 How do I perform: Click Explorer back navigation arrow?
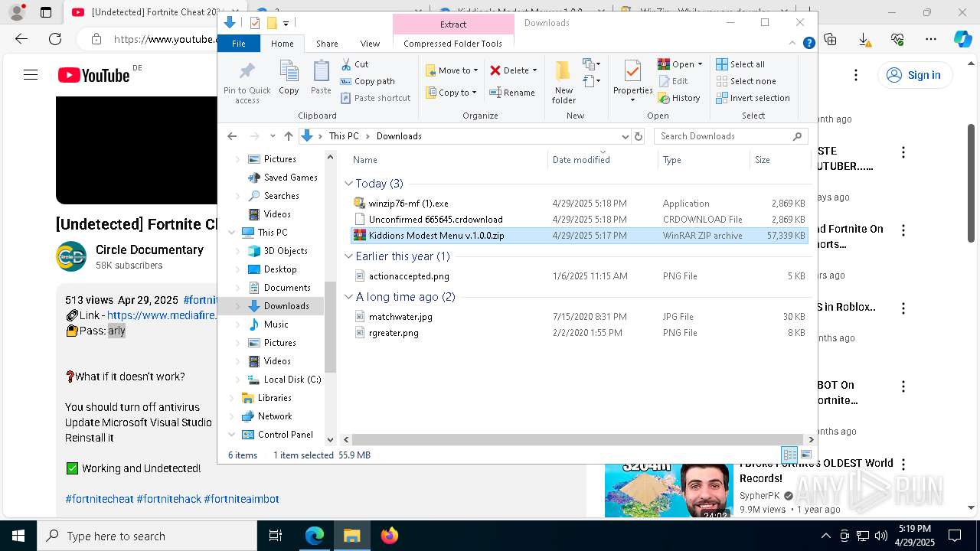click(x=232, y=136)
